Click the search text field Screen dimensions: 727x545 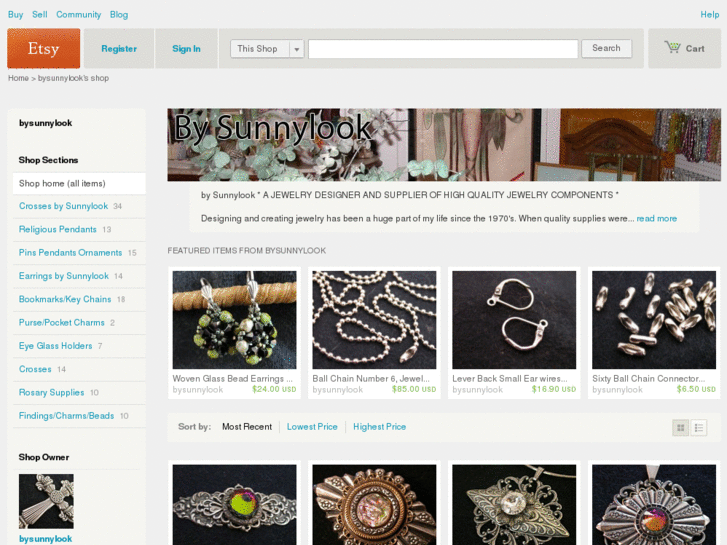point(443,49)
